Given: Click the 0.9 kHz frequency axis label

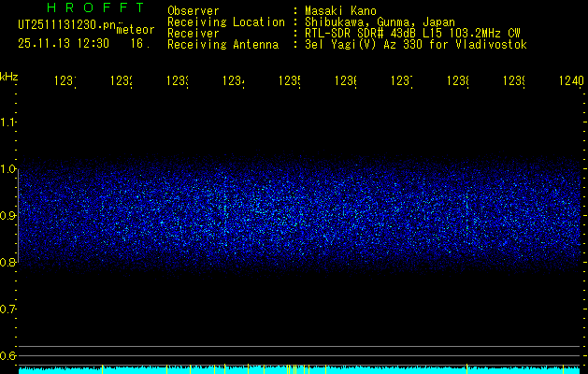Looking at the screenshot, I should tap(8, 215).
